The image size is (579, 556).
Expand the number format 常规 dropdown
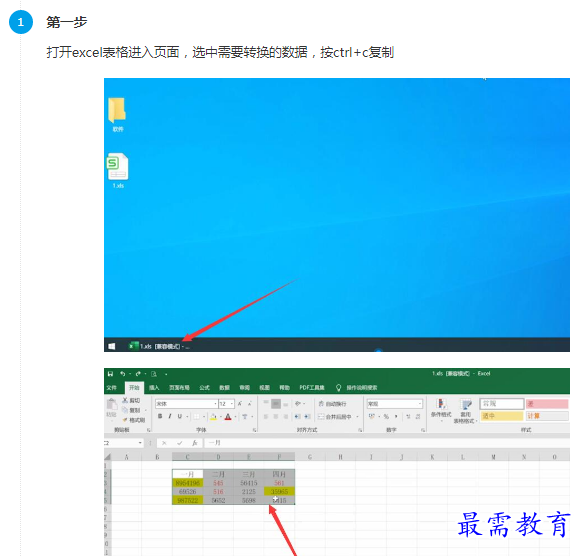419,404
